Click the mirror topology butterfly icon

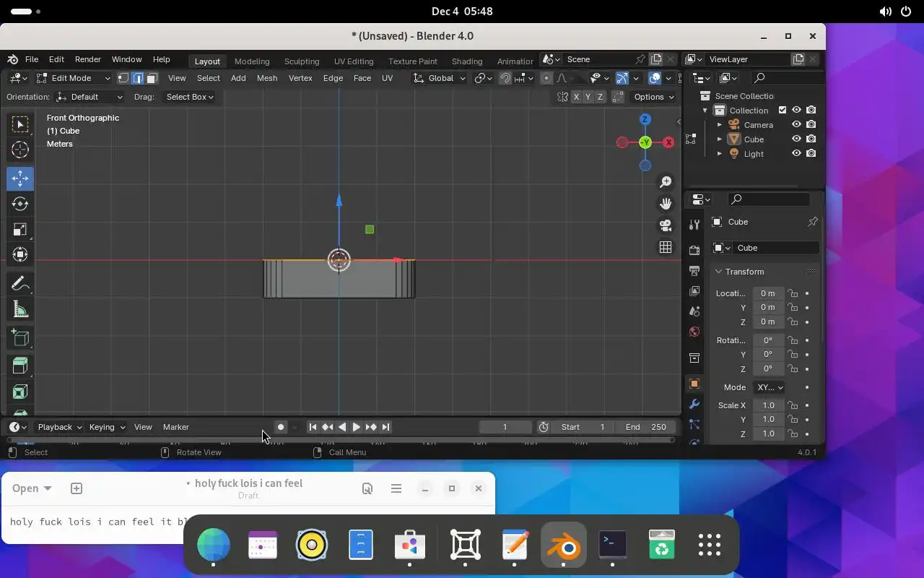coord(563,97)
